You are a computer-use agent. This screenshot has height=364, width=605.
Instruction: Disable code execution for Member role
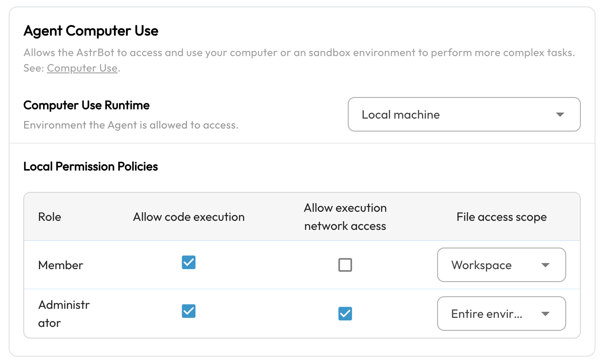click(x=189, y=262)
